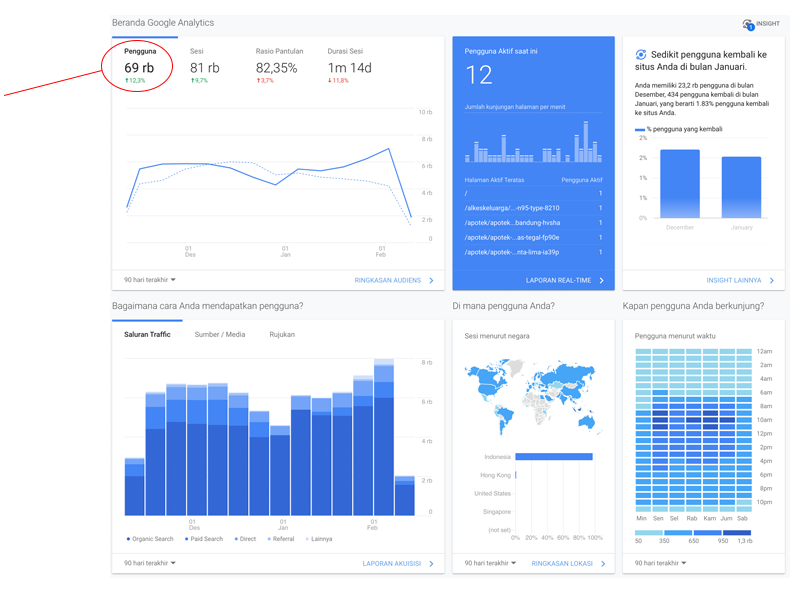Click the arrow next to Ringkasan Audiens
This screenshot has height=600, width=800.
432,280
